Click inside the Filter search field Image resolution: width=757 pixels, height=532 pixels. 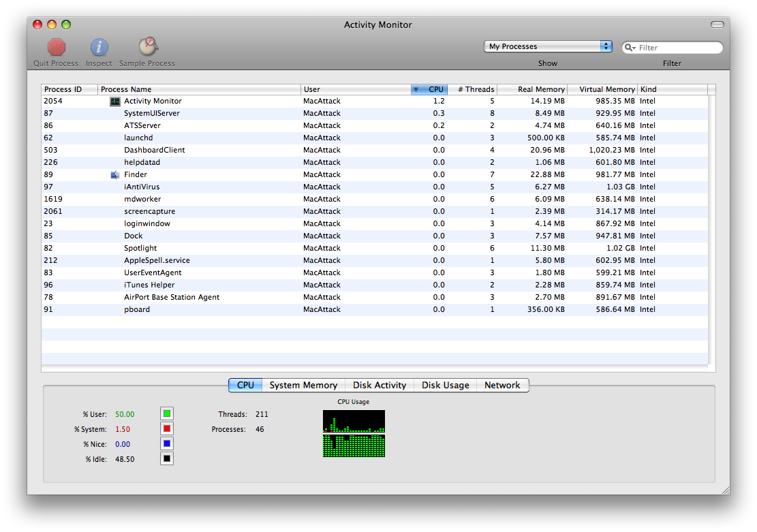[x=672, y=47]
